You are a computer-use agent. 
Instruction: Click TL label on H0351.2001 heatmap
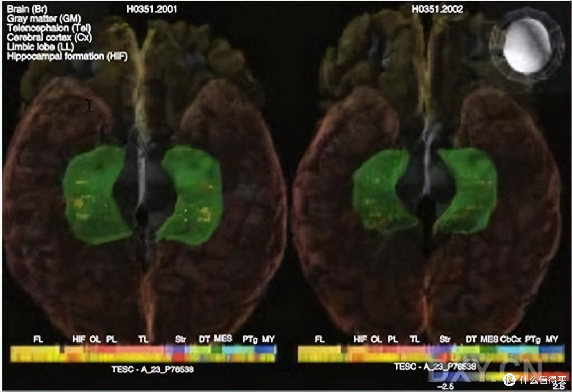[144, 340]
